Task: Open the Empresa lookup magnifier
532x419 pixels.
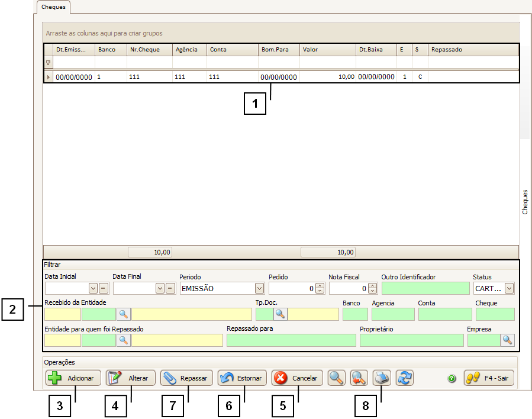Action: 508,340
